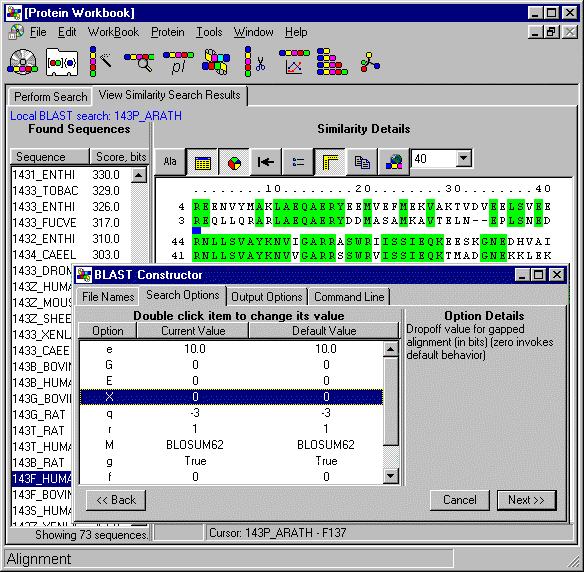Click the Sequence column header
The image size is (584, 572).
[x=50, y=157]
